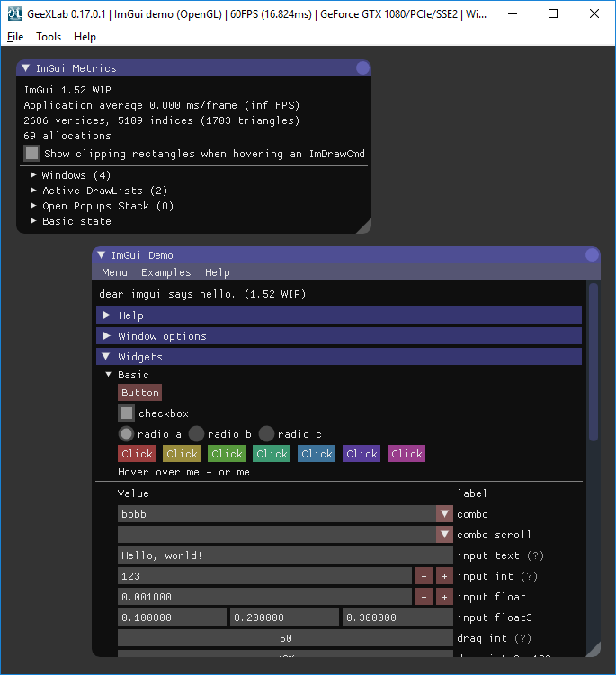Select radio a option

(126, 434)
